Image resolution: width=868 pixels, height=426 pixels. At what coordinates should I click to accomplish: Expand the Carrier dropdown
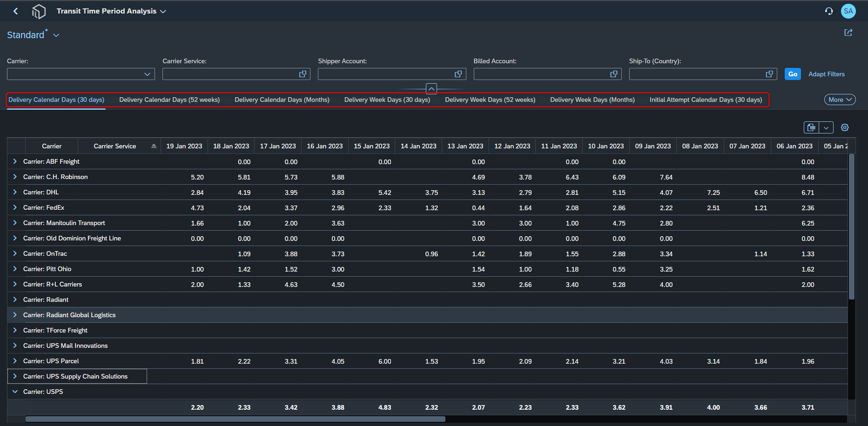coord(147,74)
